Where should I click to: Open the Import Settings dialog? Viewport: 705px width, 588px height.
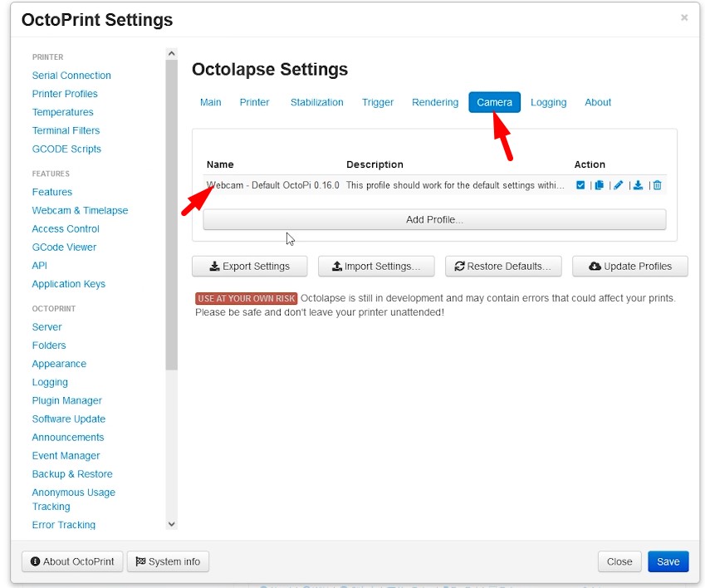(x=376, y=267)
